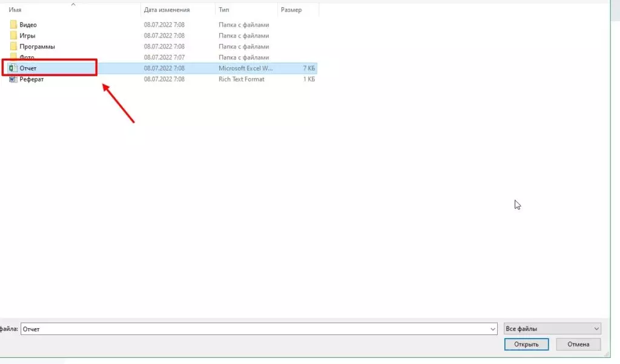Click the Microsoft Excel W... type cell
This screenshot has height=364, width=620.
coord(246,68)
